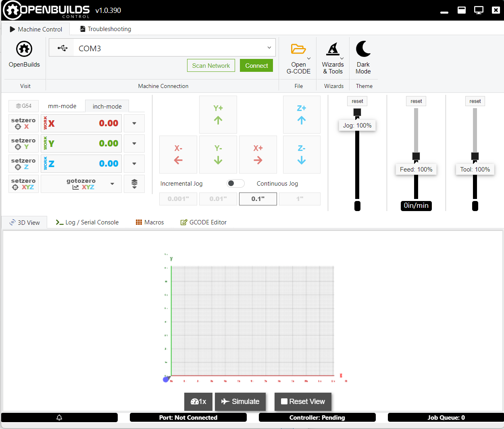The width and height of the screenshot is (504, 429).
Task: Switch to inch-mode units
Action: 107,106
